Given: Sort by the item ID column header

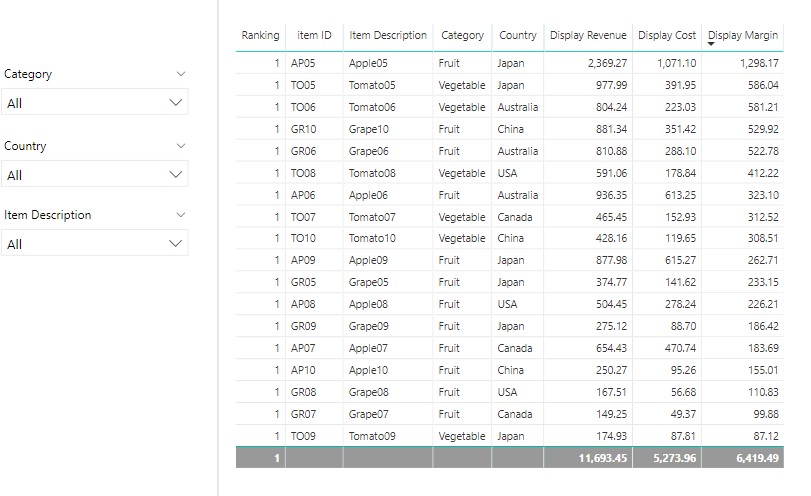Looking at the screenshot, I should click(x=314, y=35).
